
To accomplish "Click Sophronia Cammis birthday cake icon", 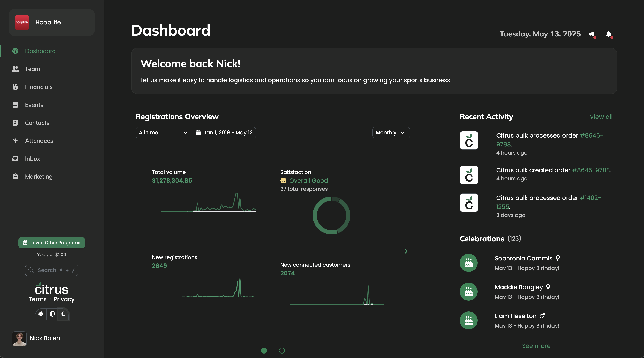I will (x=468, y=263).
